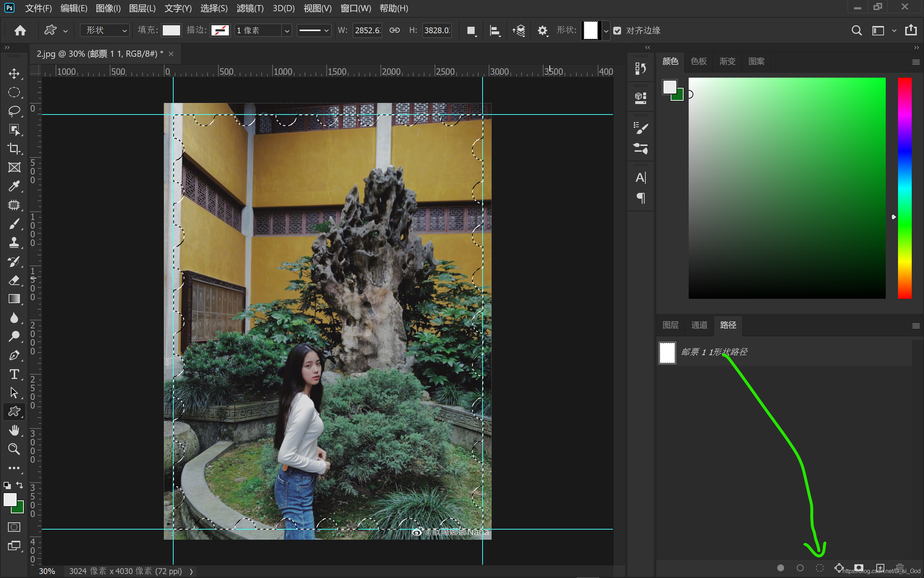The width and height of the screenshot is (924, 578).
Task: Select the Blur tool
Action: pyautogui.click(x=14, y=318)
